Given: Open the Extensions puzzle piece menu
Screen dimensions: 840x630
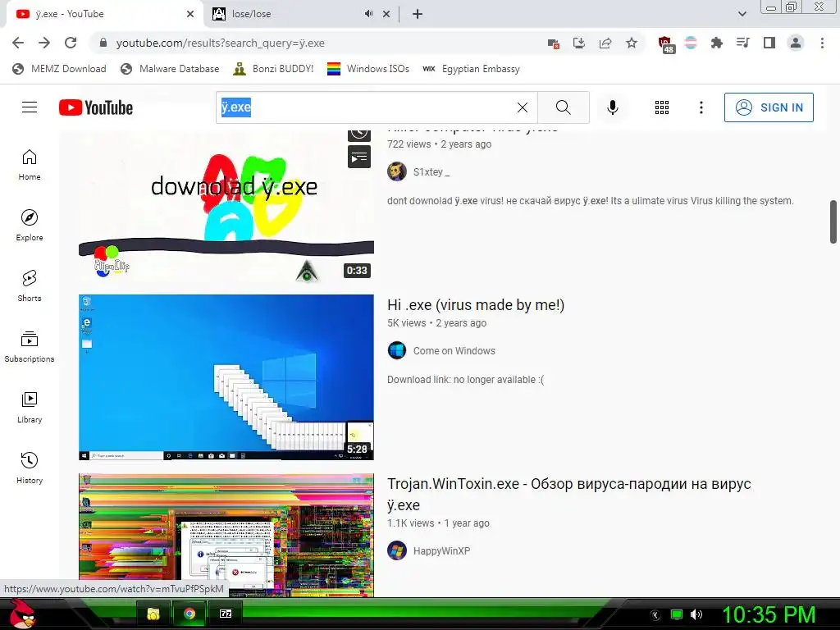Looking at the screenshot, I should pyautogui.click(x=716, y=43).
